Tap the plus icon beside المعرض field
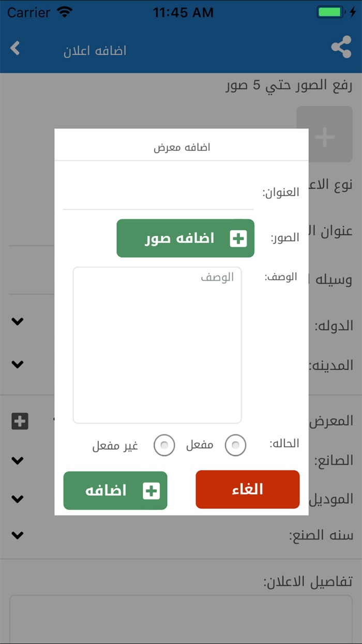Image resolution: width=362 pixels, height=644 pixels. click(x=19, y=421)
